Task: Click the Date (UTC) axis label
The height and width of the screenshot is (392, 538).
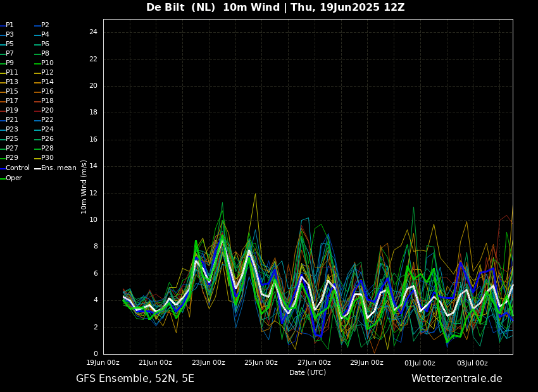Action: pos(308,373)
